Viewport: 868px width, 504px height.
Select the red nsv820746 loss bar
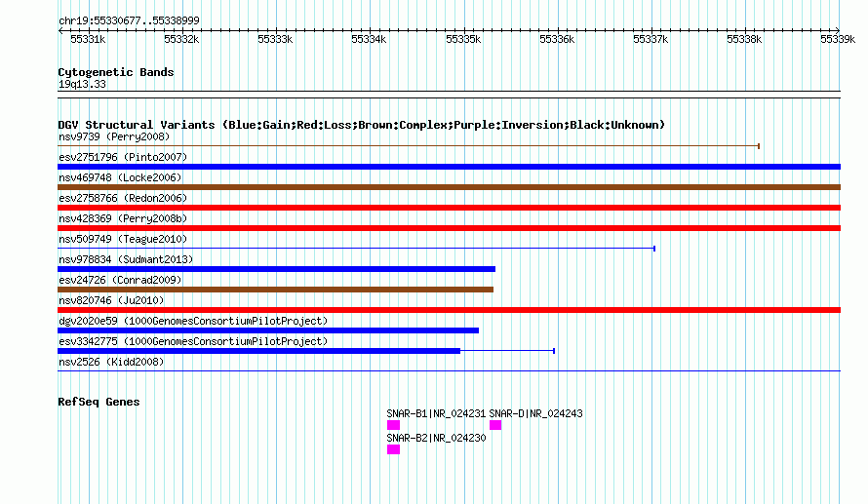449,310
